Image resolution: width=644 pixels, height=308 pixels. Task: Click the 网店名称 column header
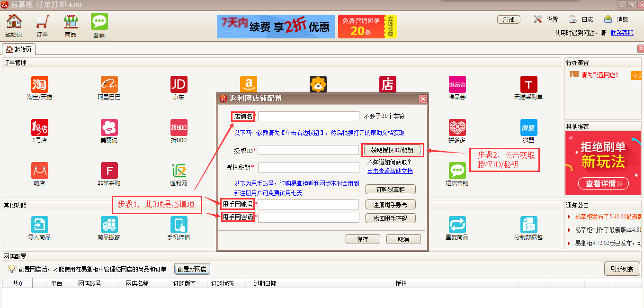coord(137,283)
